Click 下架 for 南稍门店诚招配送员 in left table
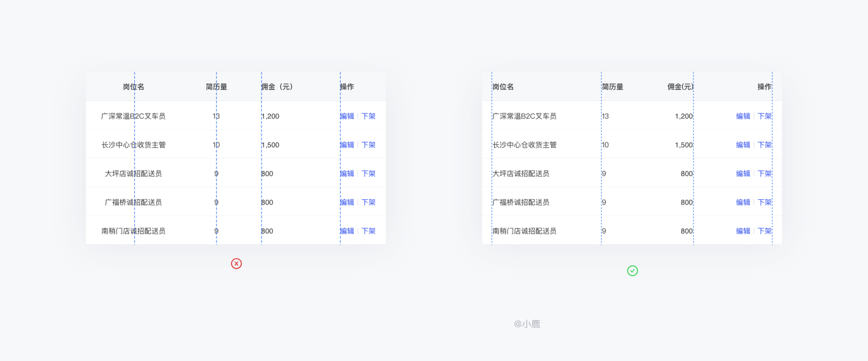Image resolution: width=868 pixels, height=361 pixels. [x=369, y=231]
